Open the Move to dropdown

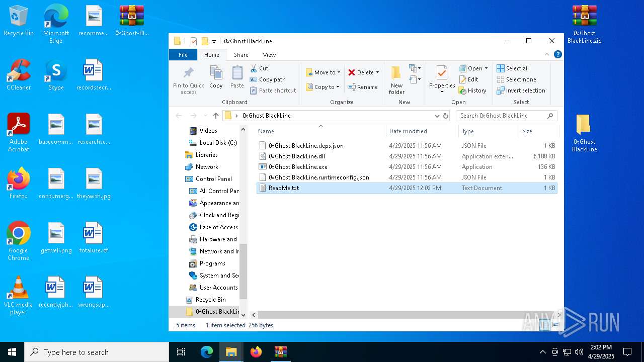(x=323, y=72)
